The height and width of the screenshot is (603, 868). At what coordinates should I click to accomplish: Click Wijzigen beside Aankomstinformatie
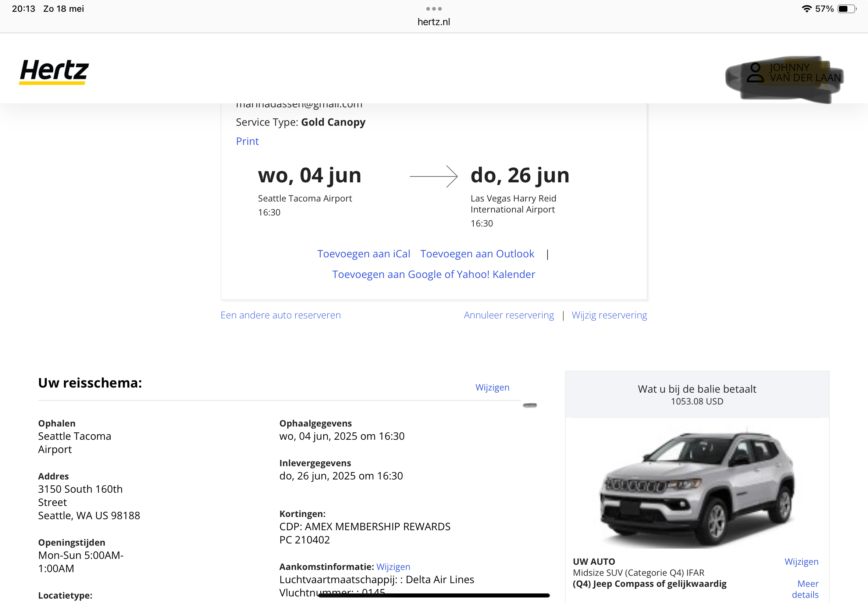coord(393,567)
